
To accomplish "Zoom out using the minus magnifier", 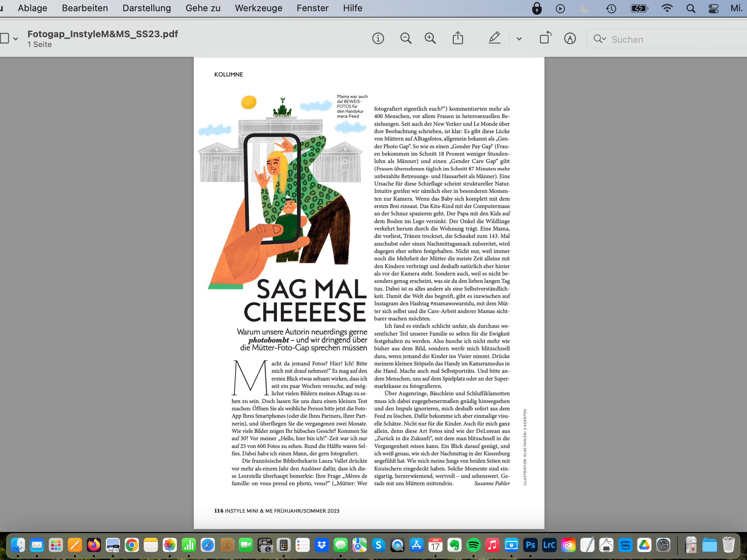I will point(406,38).
